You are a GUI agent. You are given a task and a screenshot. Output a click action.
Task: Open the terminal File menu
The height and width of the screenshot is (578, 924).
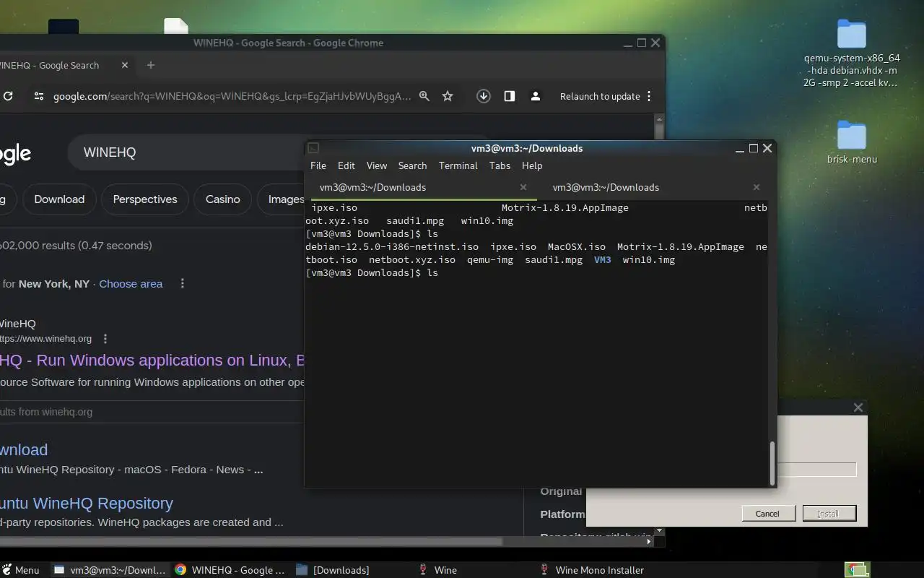(x=318, y=165)
